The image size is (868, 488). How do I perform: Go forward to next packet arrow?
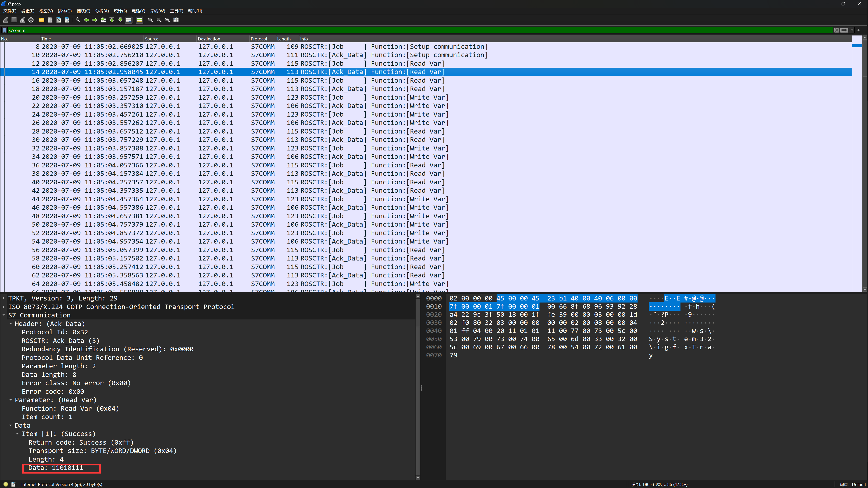[95, 20]
